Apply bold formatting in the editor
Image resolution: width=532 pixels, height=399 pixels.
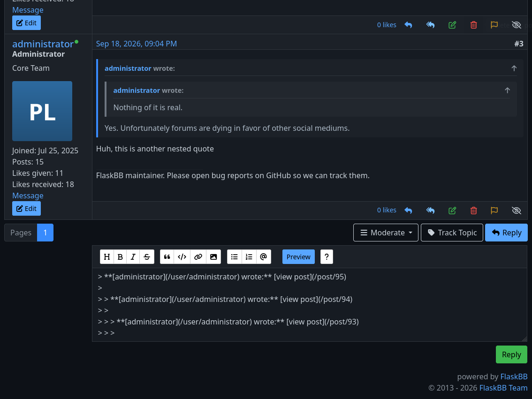coord(120,256)
